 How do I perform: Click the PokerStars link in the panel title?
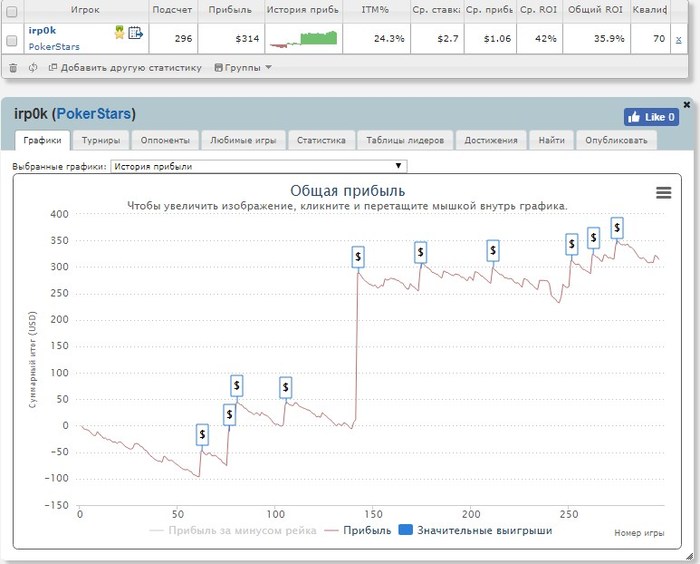(94, 113)
